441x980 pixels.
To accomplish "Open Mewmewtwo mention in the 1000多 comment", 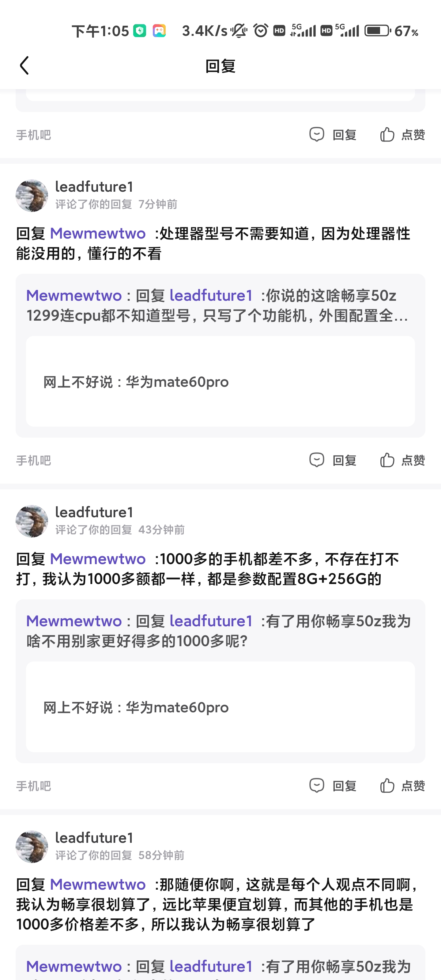I will 98,559.
